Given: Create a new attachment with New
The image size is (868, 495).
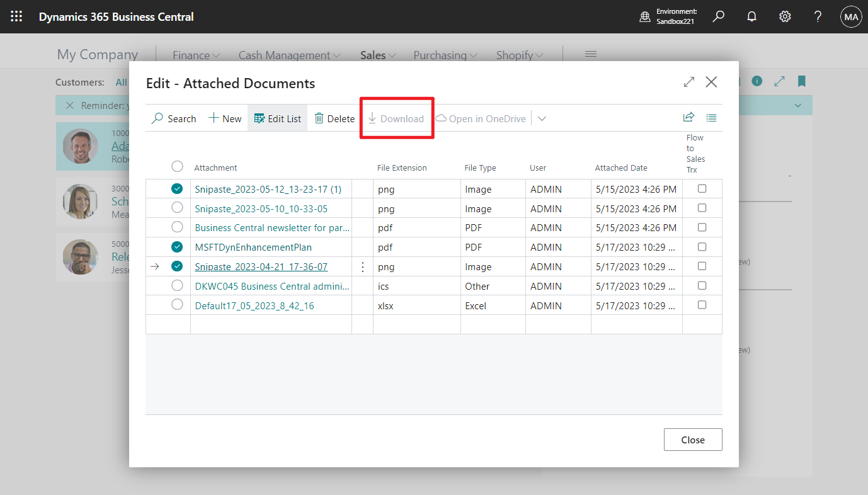Looking at the screenshot, I should pos(224,118).
